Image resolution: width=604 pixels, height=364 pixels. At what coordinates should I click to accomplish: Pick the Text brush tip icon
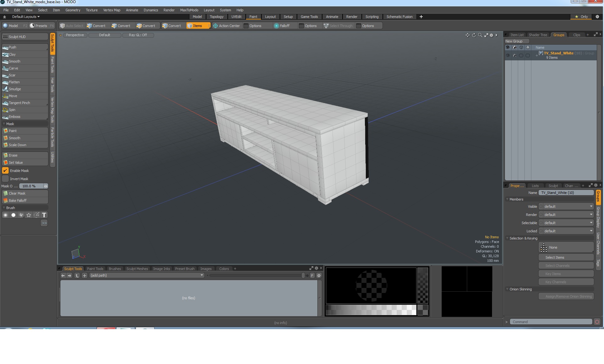(44, 215)
